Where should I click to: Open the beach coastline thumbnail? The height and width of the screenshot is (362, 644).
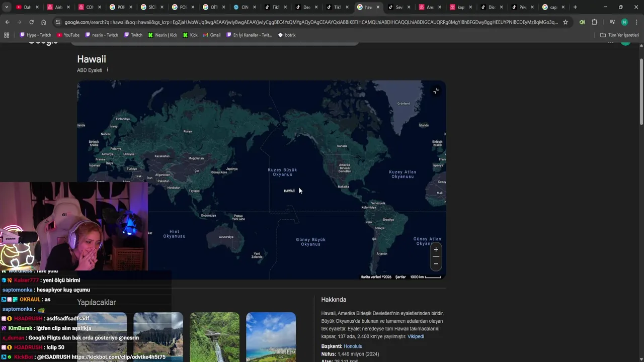271,336
